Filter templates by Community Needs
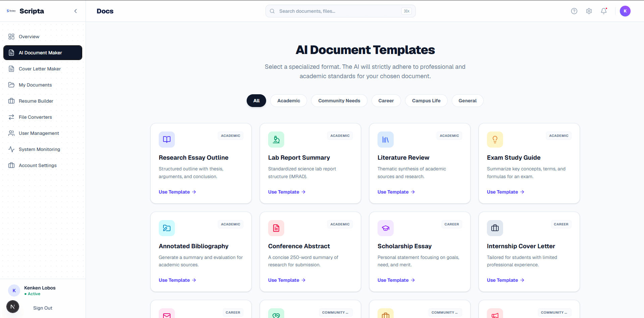Viewport: 644px width, 318px height. coord(339,101)
